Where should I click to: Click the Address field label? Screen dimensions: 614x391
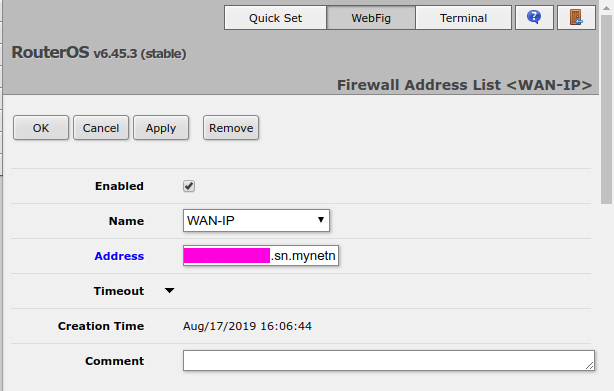tap(119, 256)
